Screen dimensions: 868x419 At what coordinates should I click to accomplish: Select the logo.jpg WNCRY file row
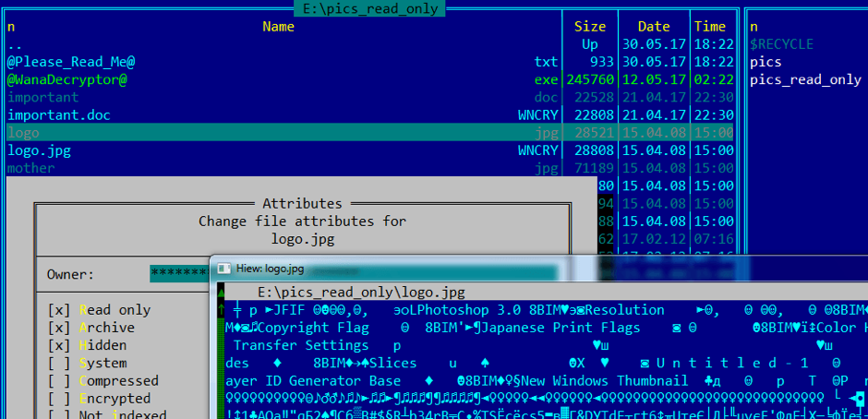[x=40, y=150]
